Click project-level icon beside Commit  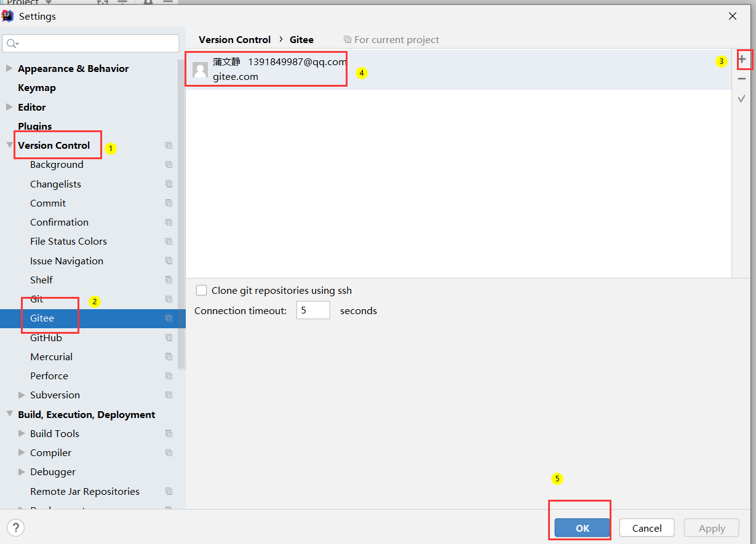169,203
